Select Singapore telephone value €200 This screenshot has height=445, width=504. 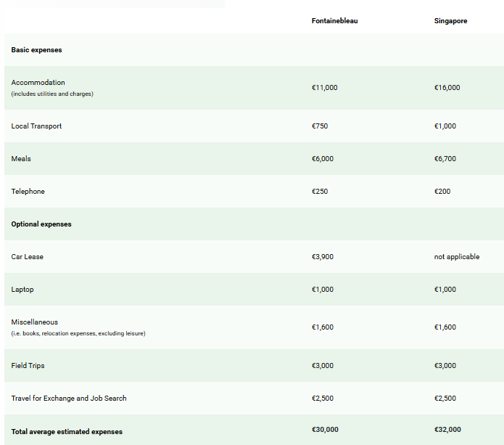coord(442,192)
